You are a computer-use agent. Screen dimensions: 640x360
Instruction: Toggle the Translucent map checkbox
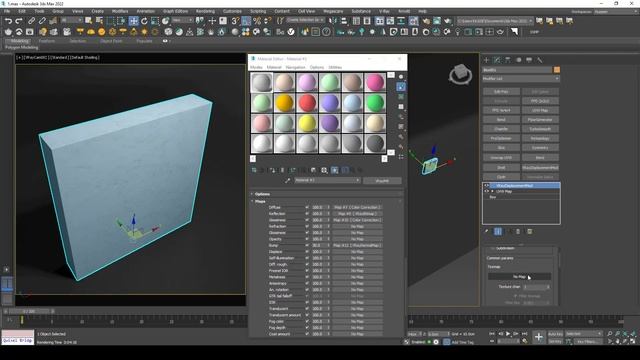[307, 309]
